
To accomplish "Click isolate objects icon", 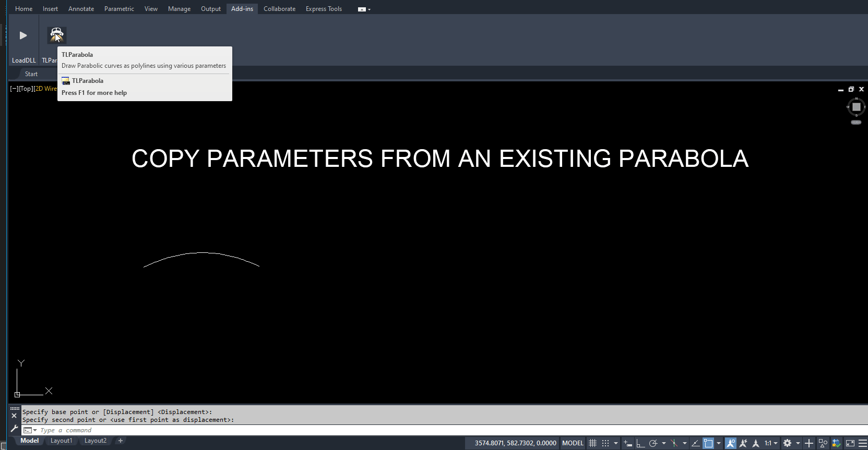I will point(823,443).
